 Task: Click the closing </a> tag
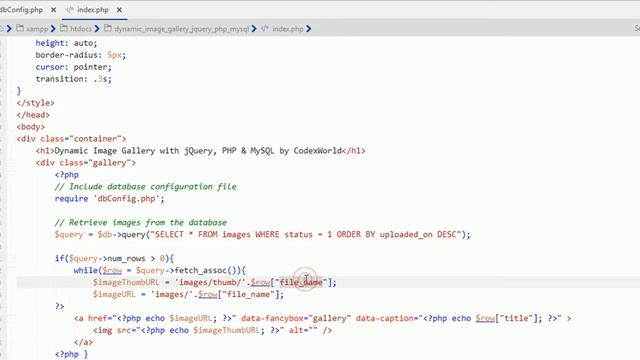click(83, 342)
